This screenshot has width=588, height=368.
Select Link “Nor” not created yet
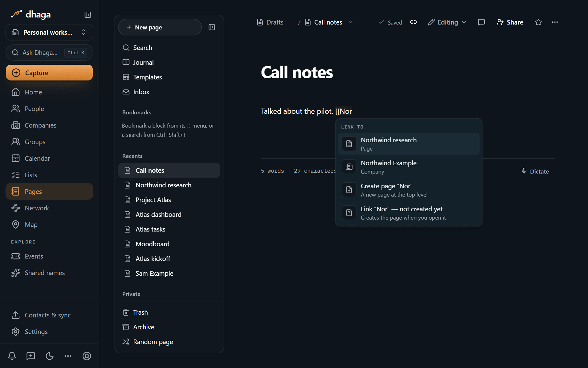pyautogui.click(x=409, y=213)
